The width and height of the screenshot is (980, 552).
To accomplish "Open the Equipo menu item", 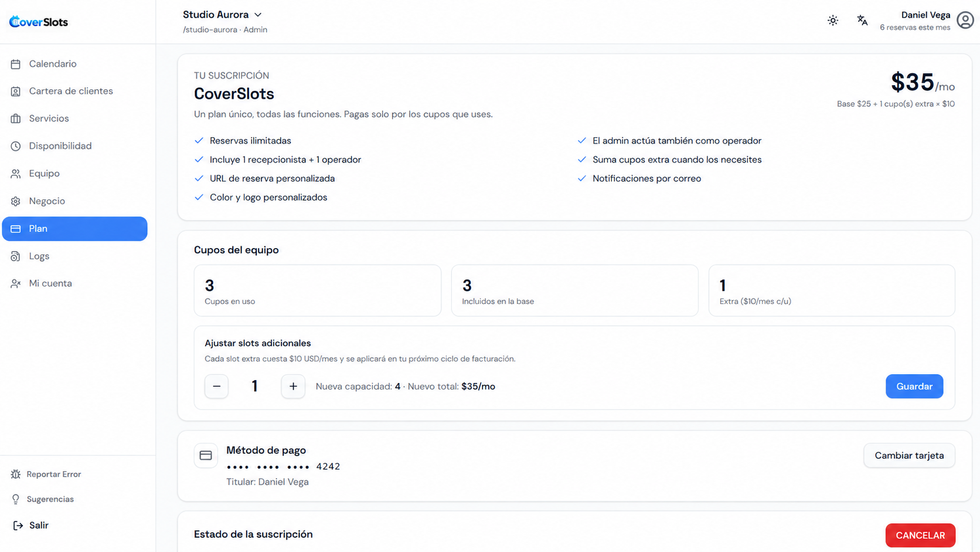I will point(74,174).
